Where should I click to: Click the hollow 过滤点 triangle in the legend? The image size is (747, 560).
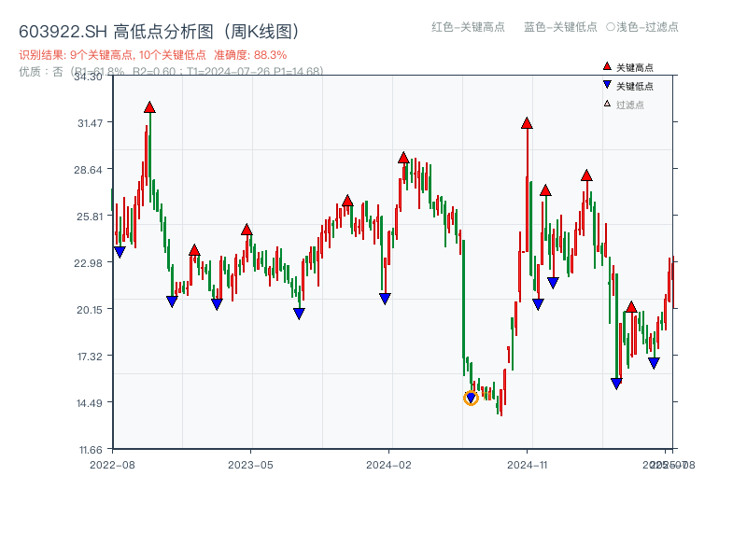click(x=607, y=104)
